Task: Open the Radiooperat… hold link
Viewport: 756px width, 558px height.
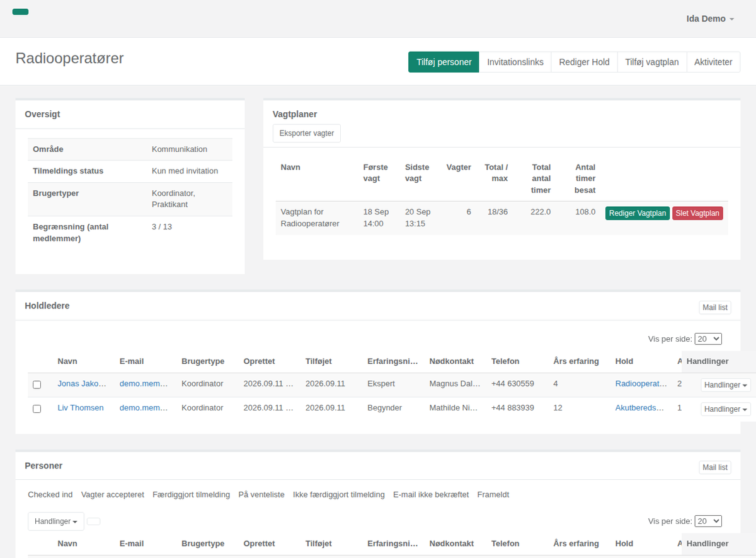Action: (641, 383)
